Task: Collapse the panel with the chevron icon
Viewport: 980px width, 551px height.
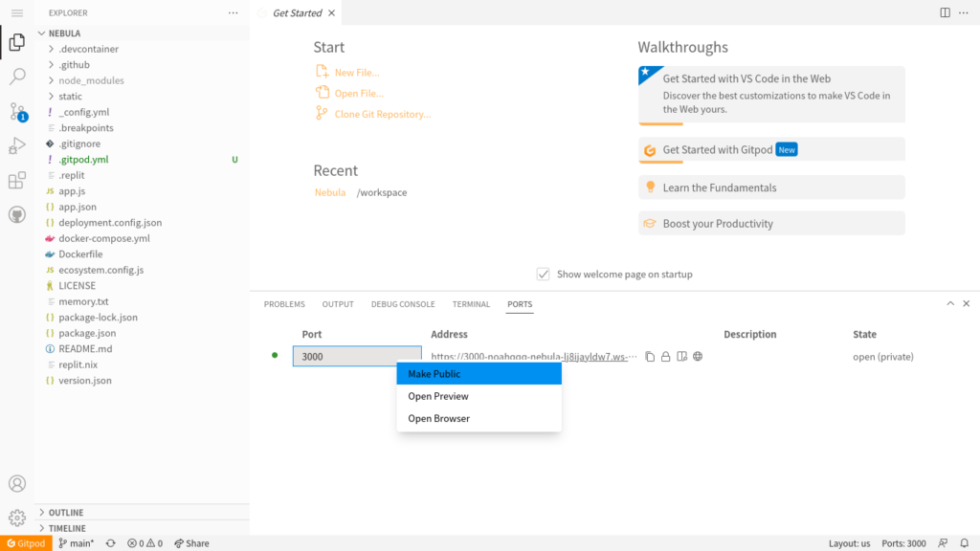Action: pos(950,303)
